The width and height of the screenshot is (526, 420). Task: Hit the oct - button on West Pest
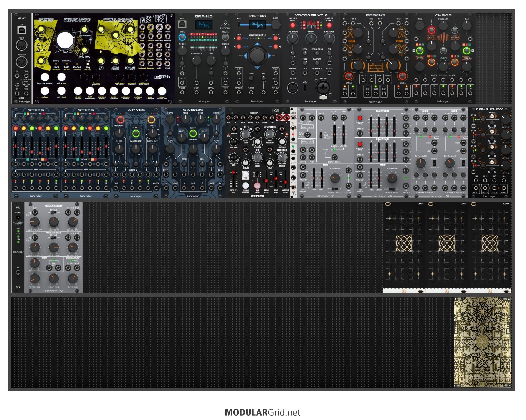[61, 91]
